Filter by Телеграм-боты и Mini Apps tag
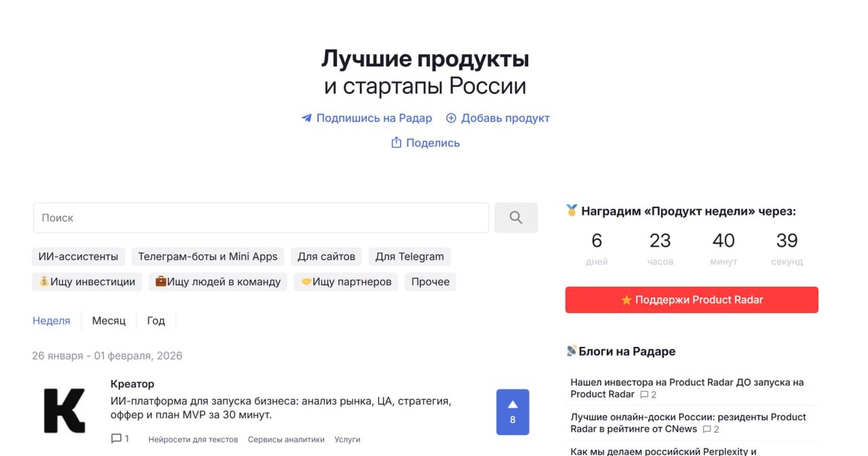Image resolution: width=868 pixels, height=456 pixels. (x=208, y=257)
